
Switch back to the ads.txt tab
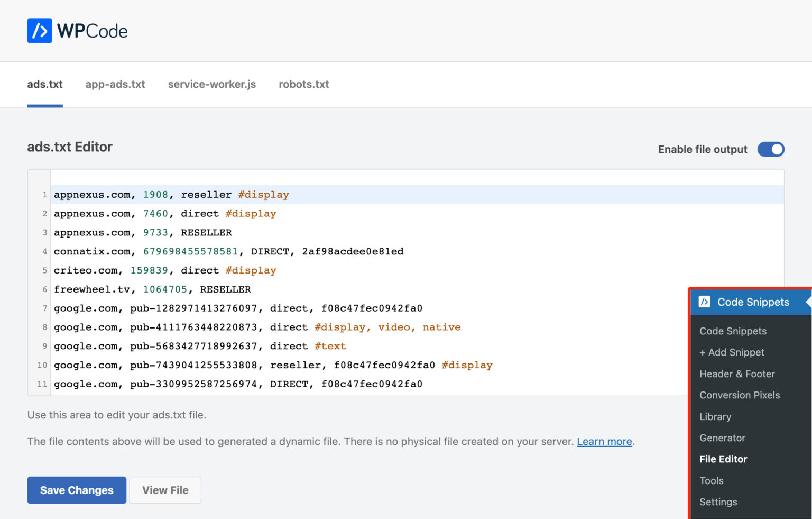pyautogui.click(x=45, y=84)
